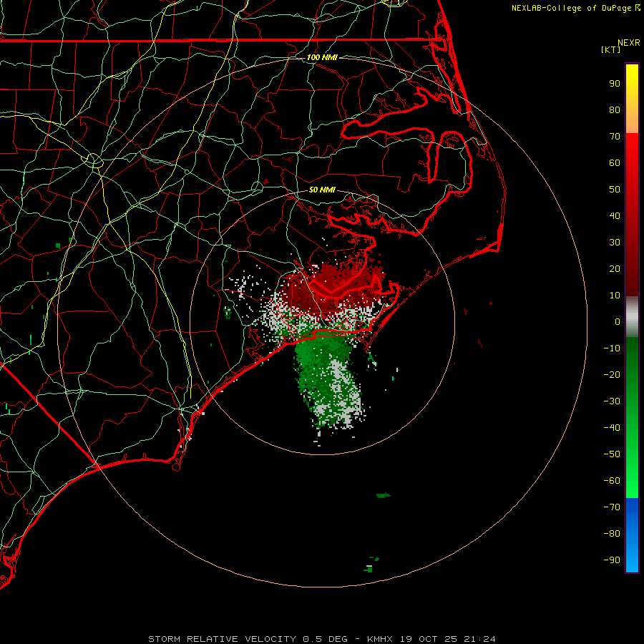Click the 0 scale label
Viewport: 644px width, 644px height.
pyautogui.click(x=618, y=322)
